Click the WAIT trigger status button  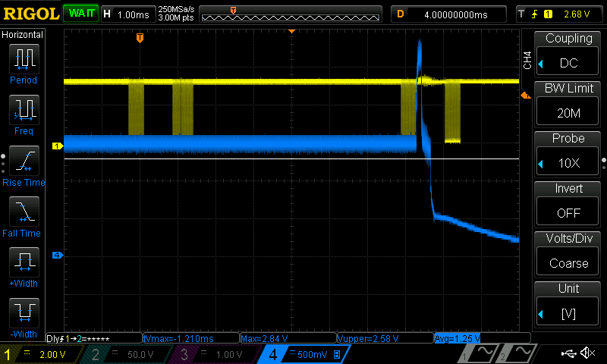79,14
